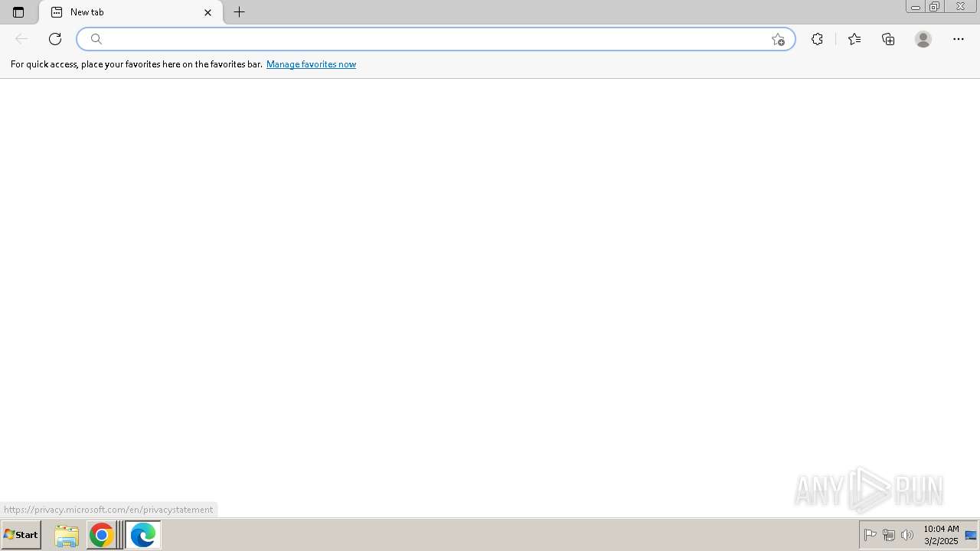Open the profile avatar menu

[x=923, y=39]
